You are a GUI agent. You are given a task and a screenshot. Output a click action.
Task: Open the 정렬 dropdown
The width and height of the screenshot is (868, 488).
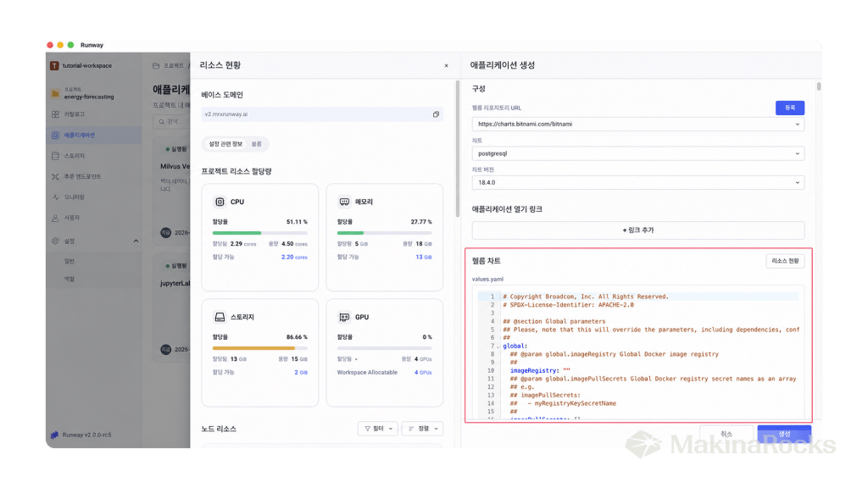(423, 429)
